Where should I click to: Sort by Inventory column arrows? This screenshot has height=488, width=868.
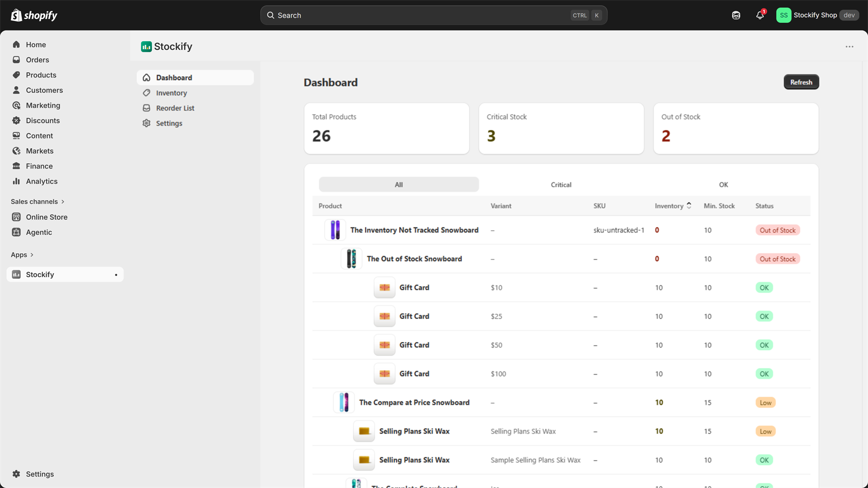point(689,206)
